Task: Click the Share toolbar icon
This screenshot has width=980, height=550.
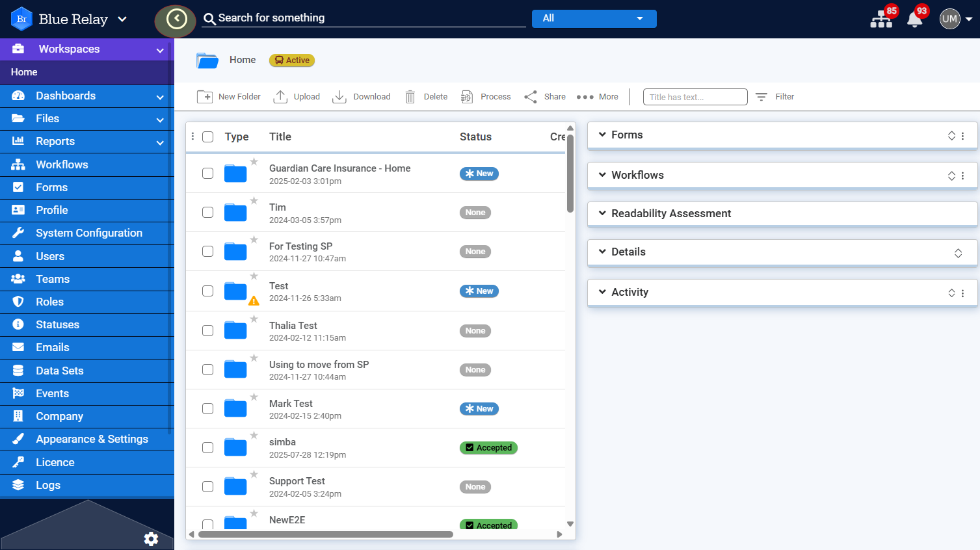Action: click(x=531, y=97)
